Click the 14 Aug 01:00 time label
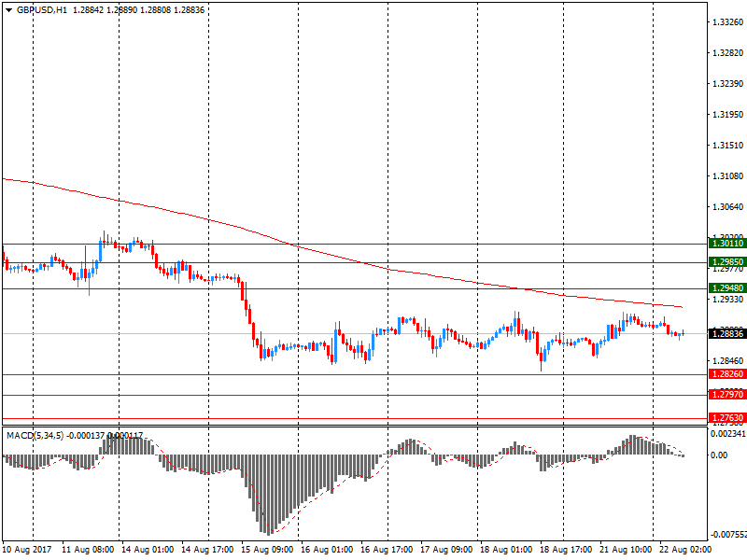 (148, 550)
